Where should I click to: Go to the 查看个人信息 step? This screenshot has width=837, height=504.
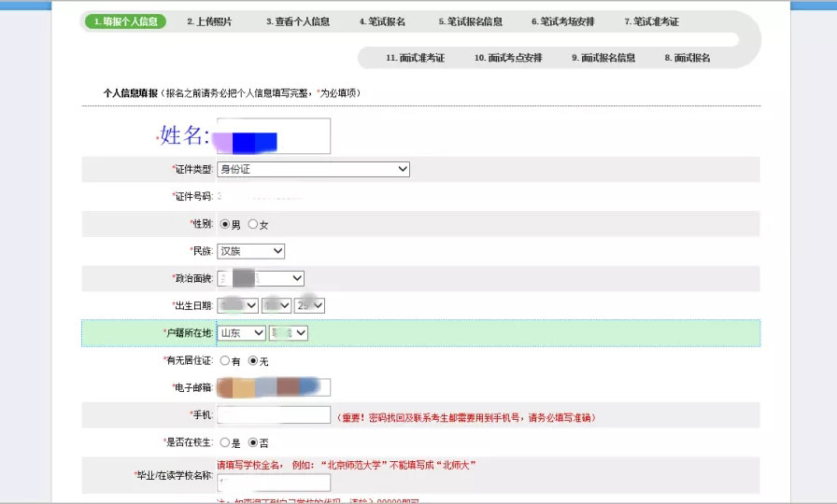pos(297,21)
